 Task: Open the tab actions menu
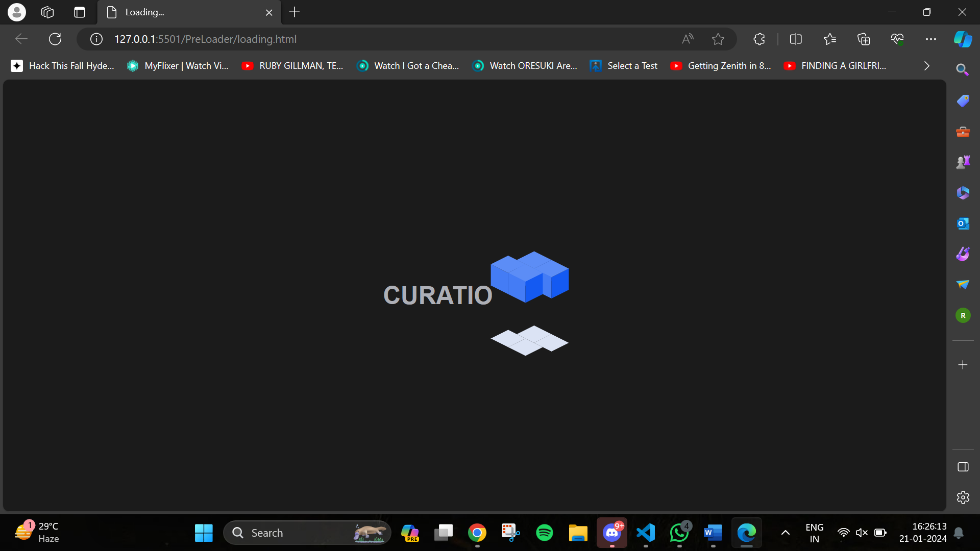[x=80, y=12]
